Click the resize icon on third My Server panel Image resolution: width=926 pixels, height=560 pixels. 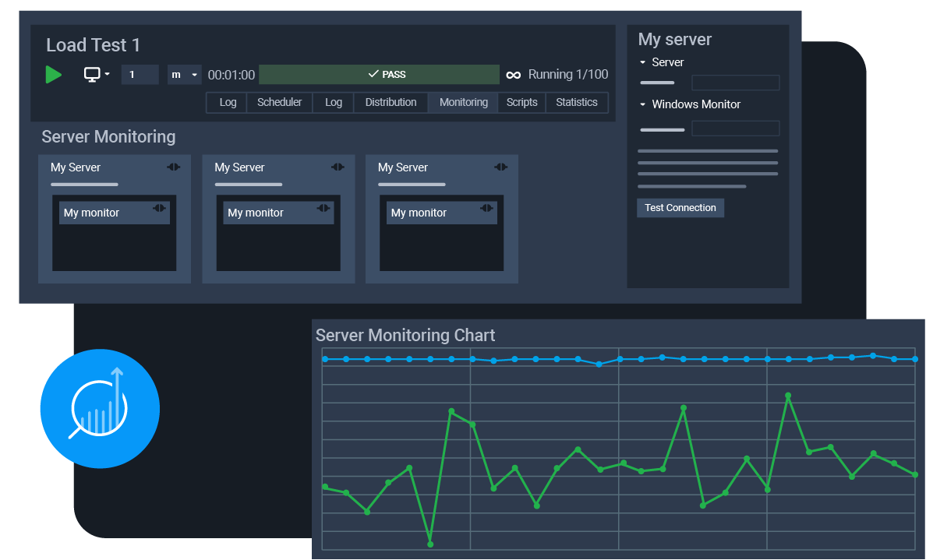point(500,167)
